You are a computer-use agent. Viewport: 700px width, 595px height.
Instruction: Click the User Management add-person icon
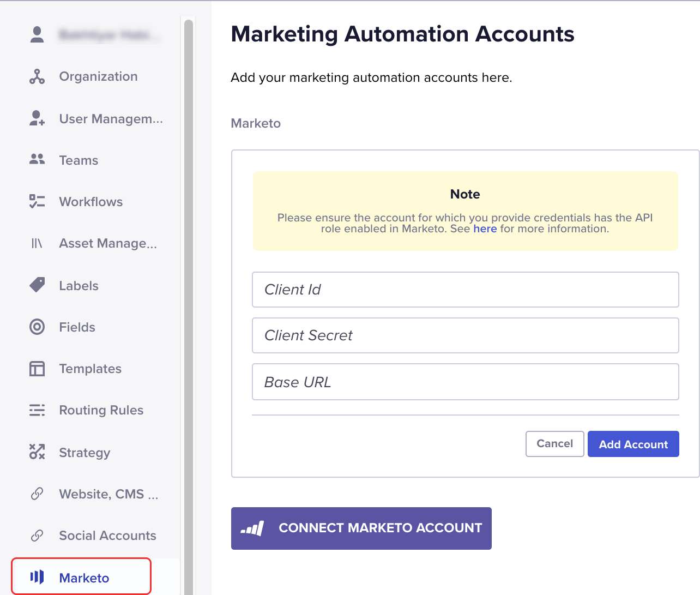tap(37, 118)
